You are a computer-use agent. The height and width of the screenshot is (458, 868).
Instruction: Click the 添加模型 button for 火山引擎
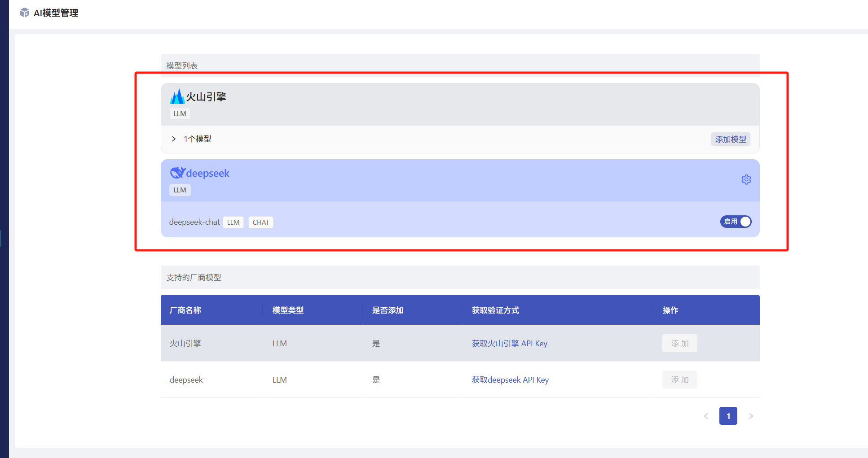pyautogui.click(x=731, y=139)
